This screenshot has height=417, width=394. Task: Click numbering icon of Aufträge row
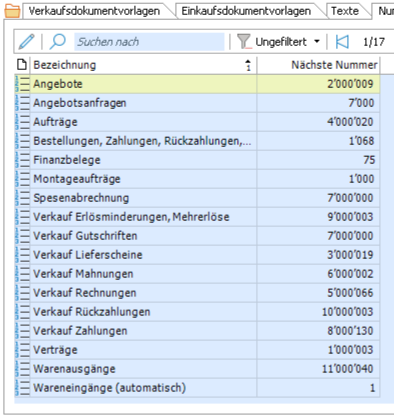pos(22,122)
